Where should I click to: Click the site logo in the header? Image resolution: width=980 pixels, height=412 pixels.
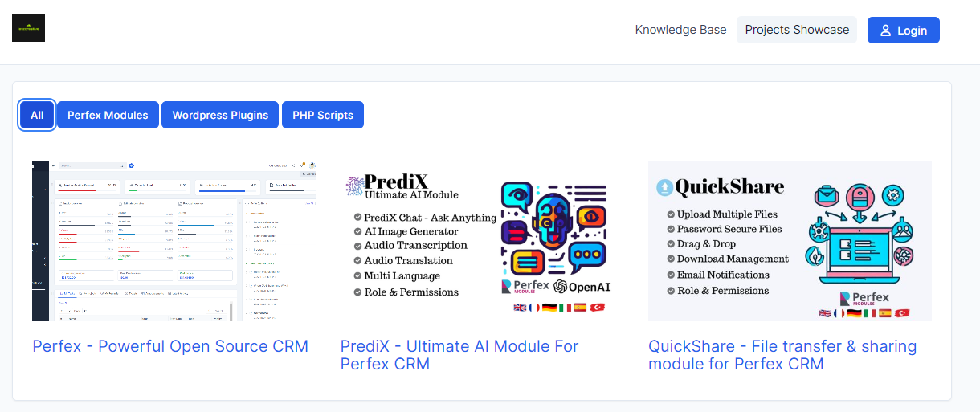[x=28, y=28]
